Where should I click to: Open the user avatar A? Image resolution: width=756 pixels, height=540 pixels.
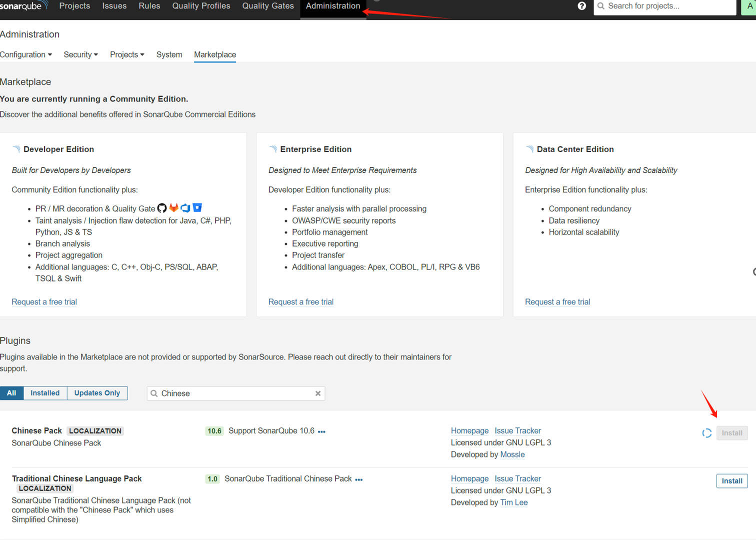click(749, 6)
